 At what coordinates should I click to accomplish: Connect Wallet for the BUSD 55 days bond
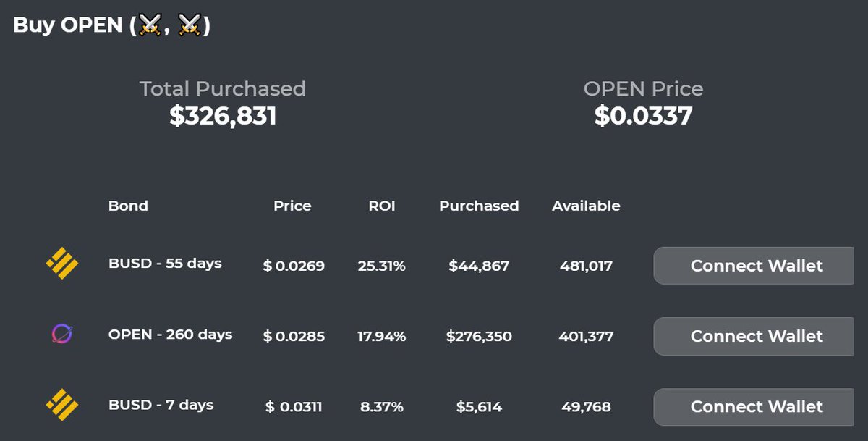[x=754, y=266]
